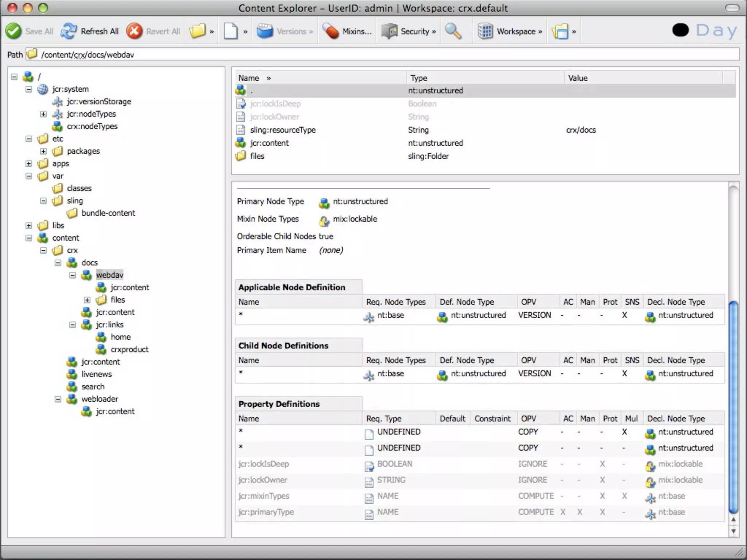Click the scrollbar down arrow in the details panel
747x560 pixels.
[x=733, y=531]
